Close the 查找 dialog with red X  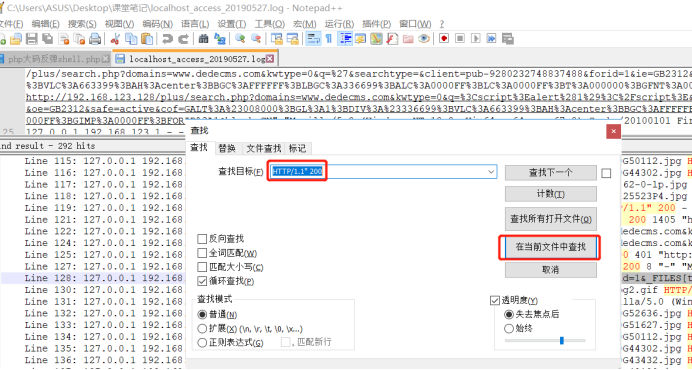click(x=613, y=131)
